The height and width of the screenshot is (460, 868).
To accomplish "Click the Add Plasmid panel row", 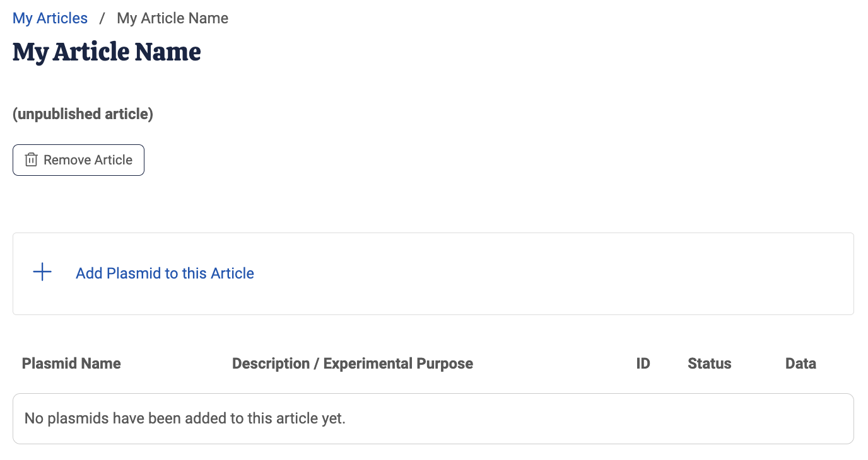I will 433,273.
